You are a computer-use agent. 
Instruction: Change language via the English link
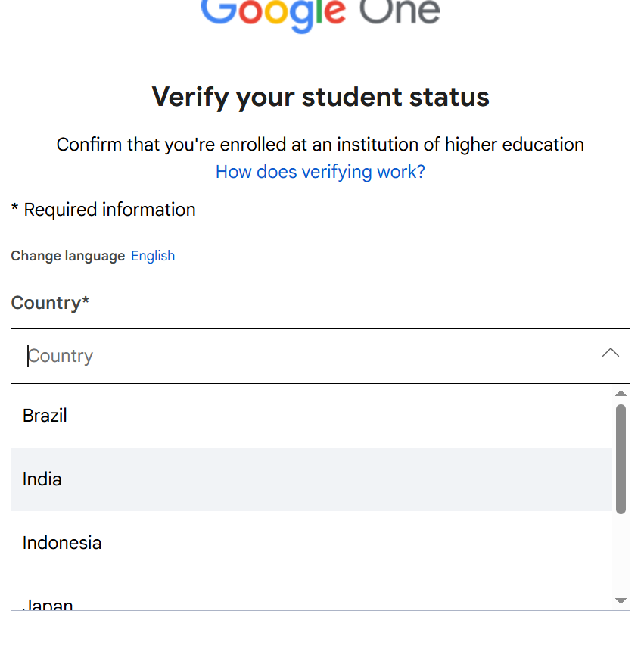tap(153, 256)
